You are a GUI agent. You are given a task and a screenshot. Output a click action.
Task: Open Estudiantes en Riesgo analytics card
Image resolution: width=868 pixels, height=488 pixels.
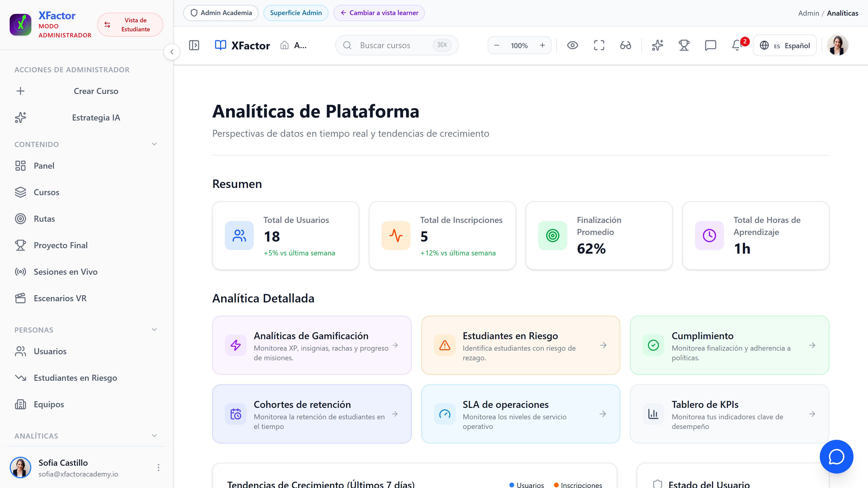coord(520,345)
